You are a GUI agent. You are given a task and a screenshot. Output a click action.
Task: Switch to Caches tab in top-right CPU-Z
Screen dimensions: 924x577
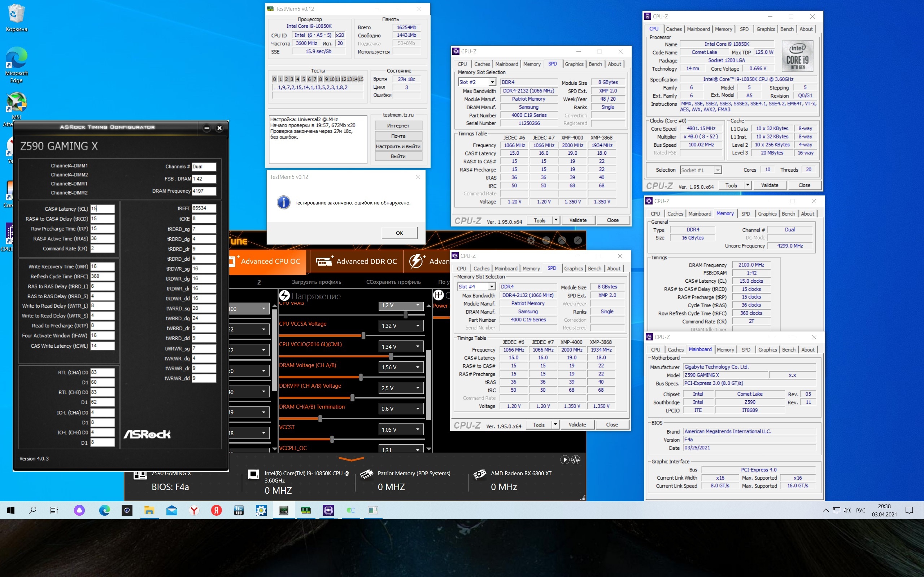[x=674, y=29]
